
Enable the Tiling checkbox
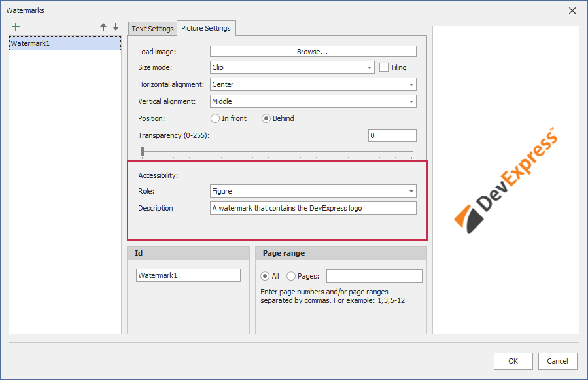coord(385,67)
